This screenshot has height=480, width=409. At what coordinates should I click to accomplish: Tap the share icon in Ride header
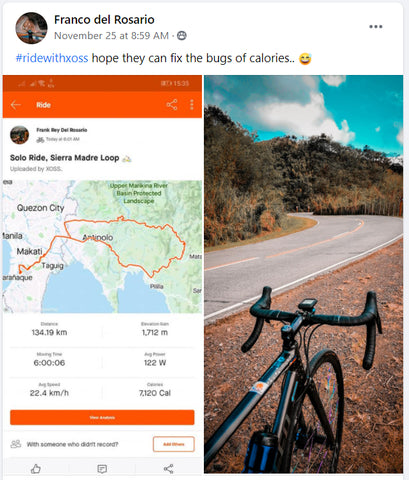pyautogui.click(x=172, y=105)
